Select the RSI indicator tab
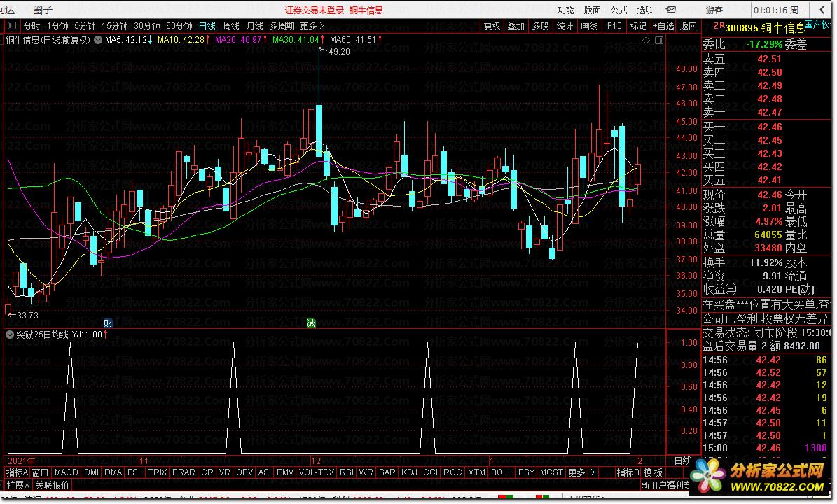Viewport: 837px width, 504px height. point(347,472)
